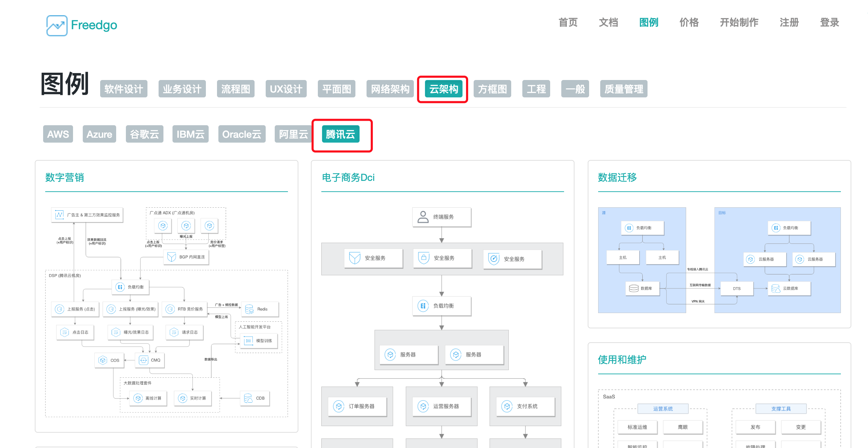
Task: Click 开始制作 in the top navigation
Action: (x=739, y=23)
